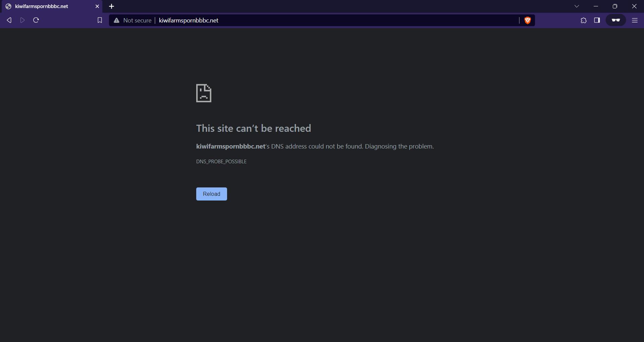Viewport: 644px width, 342px height.
Task: Close the browser window
Action: tap(634, 6)
